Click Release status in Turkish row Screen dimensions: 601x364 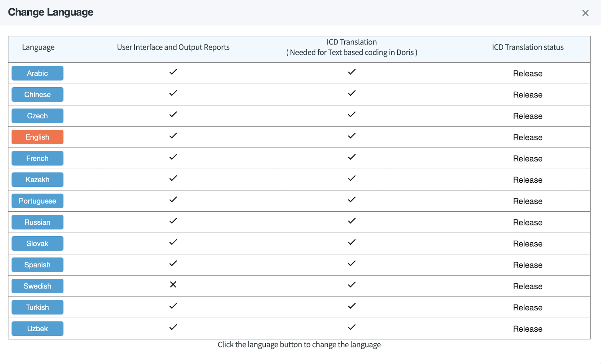pyautogui.click(x=527, y=307)
